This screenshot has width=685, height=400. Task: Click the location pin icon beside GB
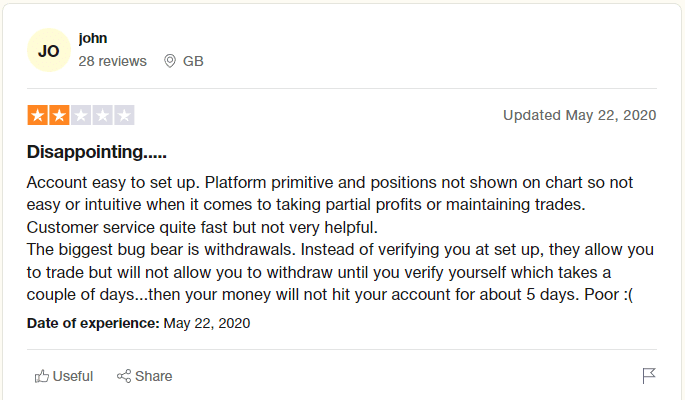click(x=170, y=61)
